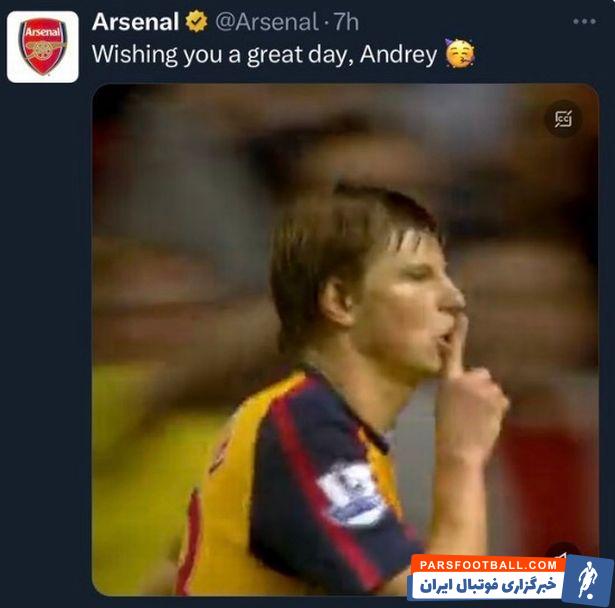
Task: Click the party face emoji in the tweet
Action: (460, 54)
